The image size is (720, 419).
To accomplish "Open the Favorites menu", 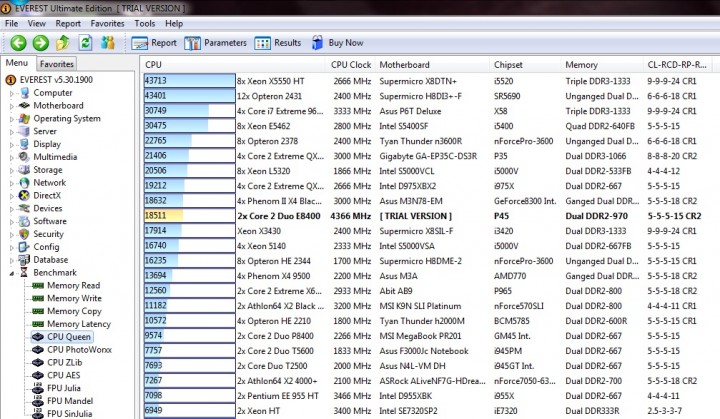I will (107, 23).
